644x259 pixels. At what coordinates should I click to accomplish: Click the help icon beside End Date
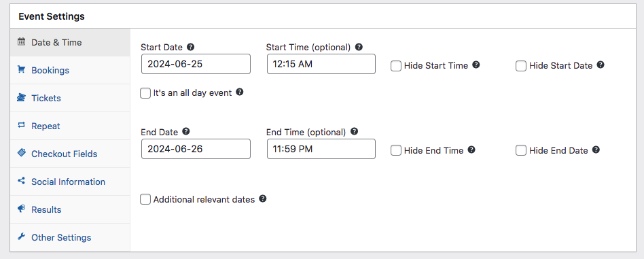(x=185, y=132)
